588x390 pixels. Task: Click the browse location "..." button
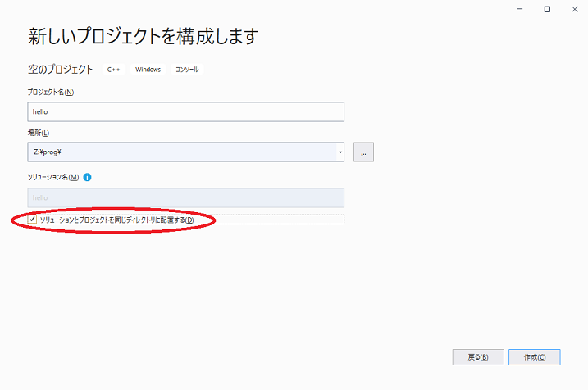[363, 152]
